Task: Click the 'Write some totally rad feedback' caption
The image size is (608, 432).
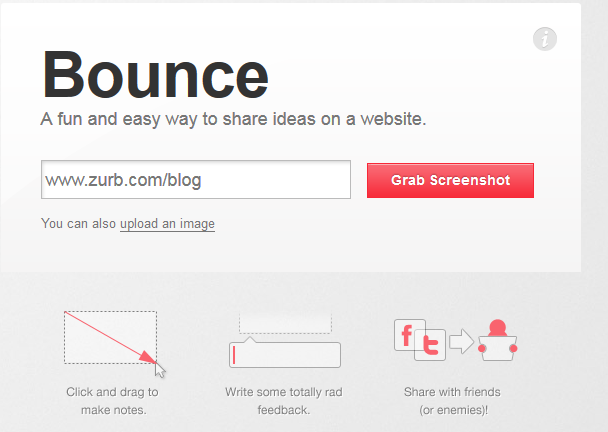Action: pos(284,401)
